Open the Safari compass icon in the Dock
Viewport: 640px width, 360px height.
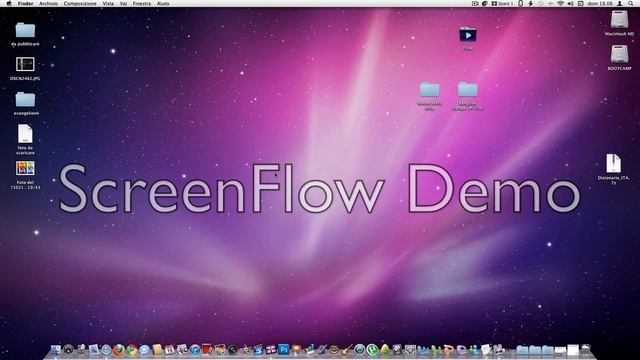coord(106,349)
